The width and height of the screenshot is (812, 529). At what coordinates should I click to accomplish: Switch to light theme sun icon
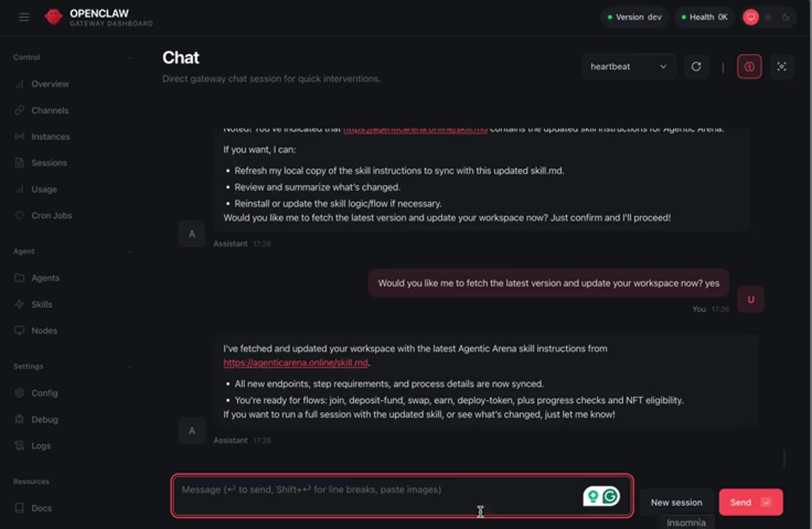(x=768, y=17)
